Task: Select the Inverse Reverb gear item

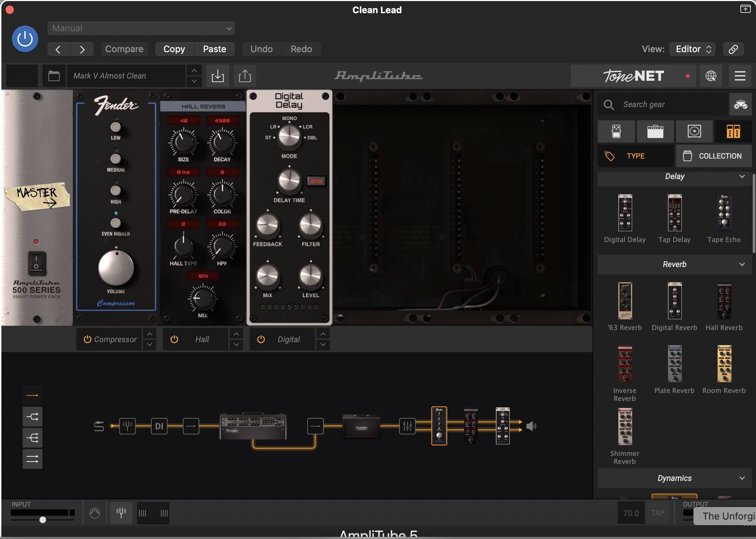Action: click(x=625, y=364)
